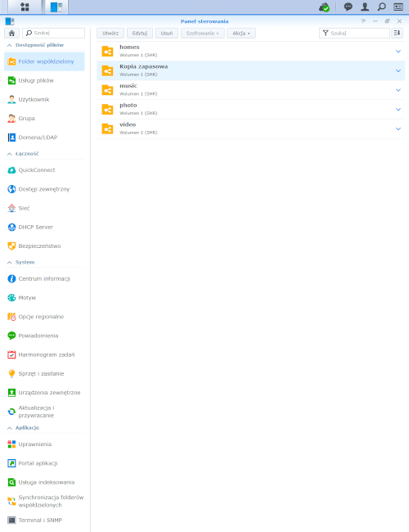Click the Utwórz button

point(110,34)
